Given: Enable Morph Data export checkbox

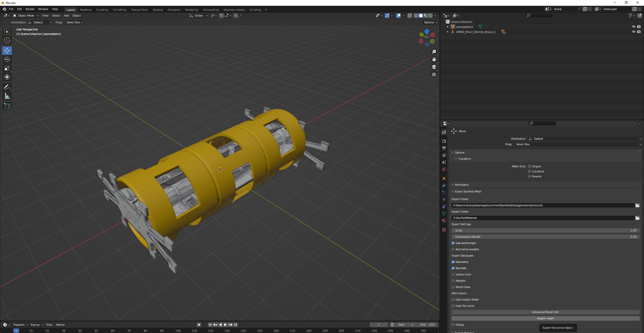Looking at the screenshot, I should 453,287.
